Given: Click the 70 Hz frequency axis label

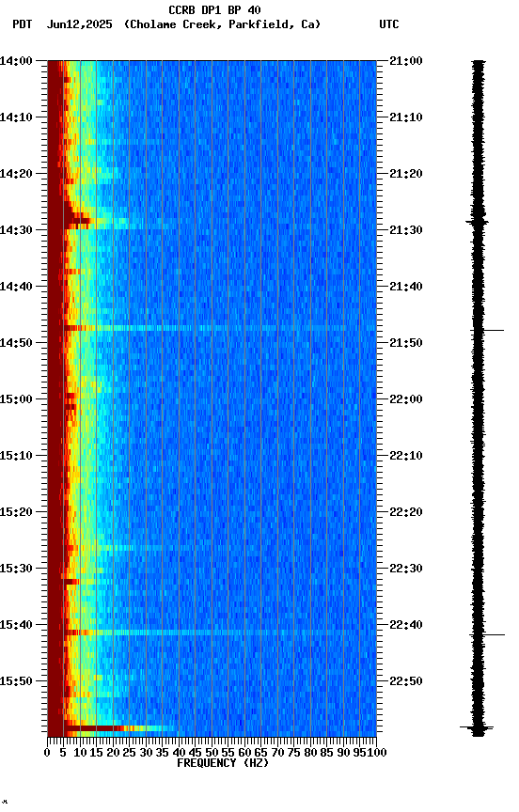Looking at the screenshot, I should click(277, 753).
